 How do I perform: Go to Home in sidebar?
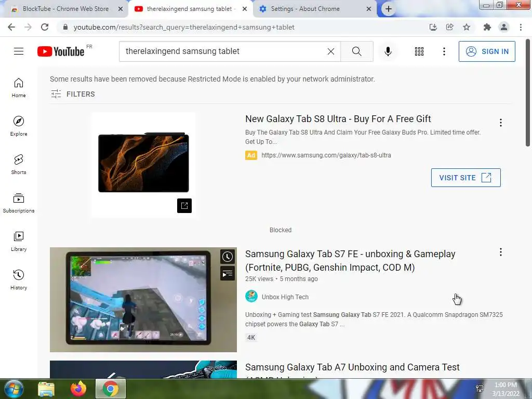pos(19,88)
